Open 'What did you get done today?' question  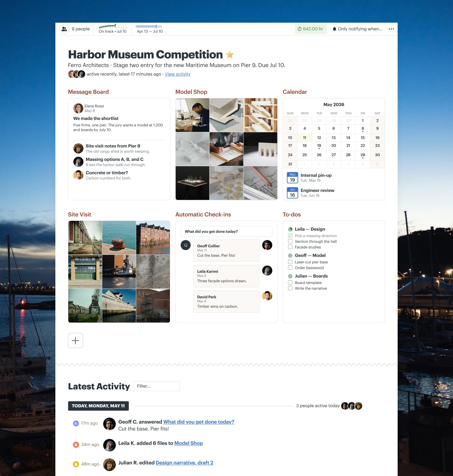226,231
